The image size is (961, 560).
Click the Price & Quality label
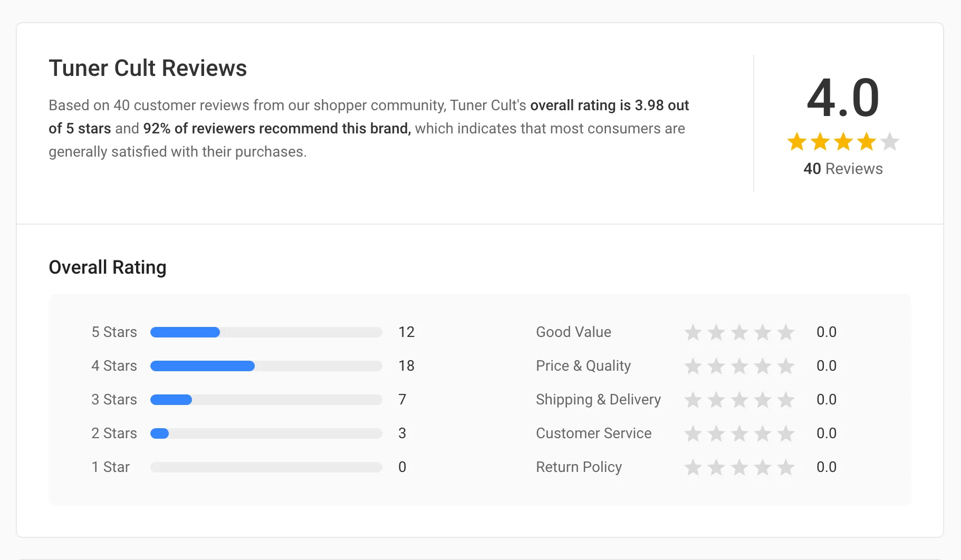click(583, 366)
